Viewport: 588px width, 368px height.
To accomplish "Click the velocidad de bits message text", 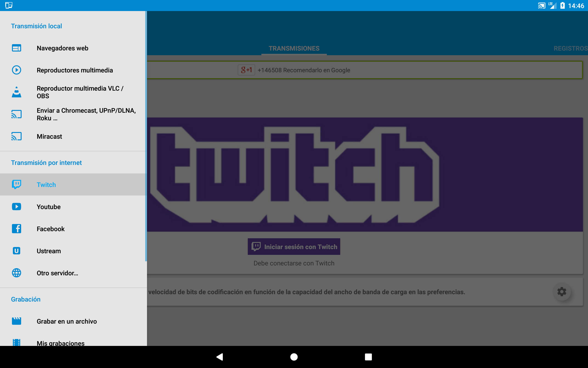I will (x=307, y=292).
